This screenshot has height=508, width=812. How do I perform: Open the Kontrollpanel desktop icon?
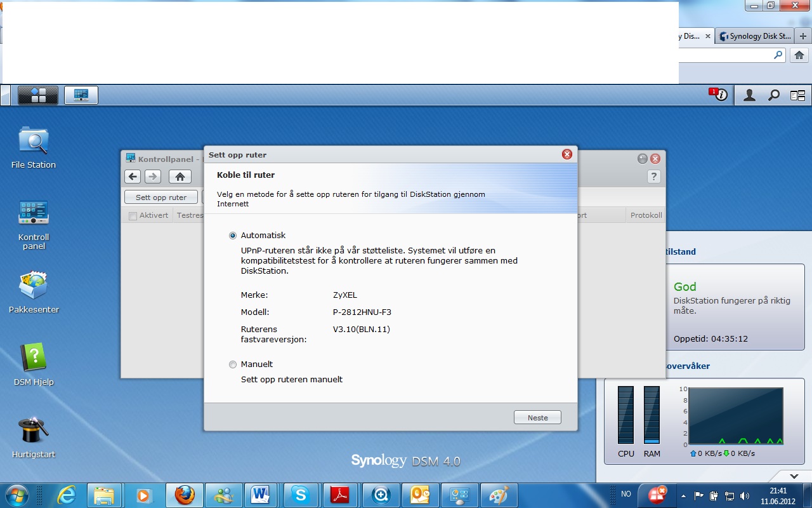pyautogui.click(x=34, y=224)
